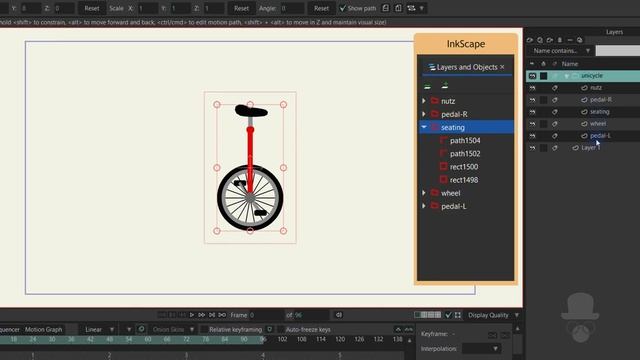Toggle visibility of the seating layer in Moho

click(532, 112)
